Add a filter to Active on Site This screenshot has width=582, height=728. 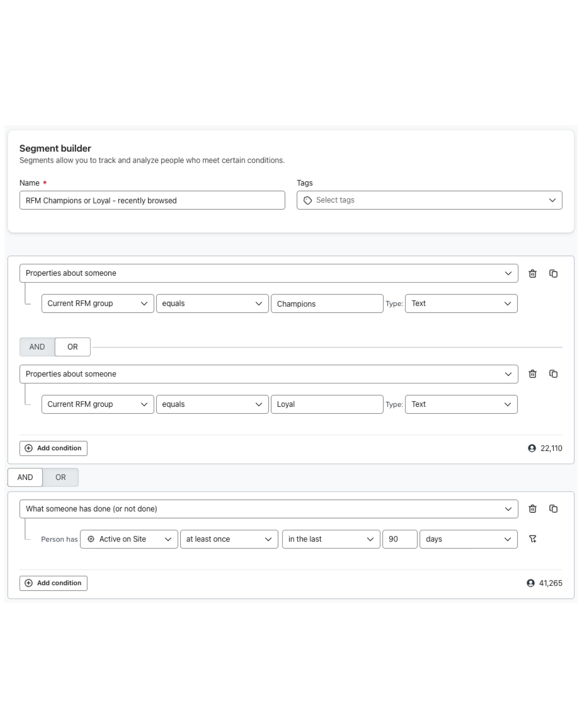(x=533, y=539)
